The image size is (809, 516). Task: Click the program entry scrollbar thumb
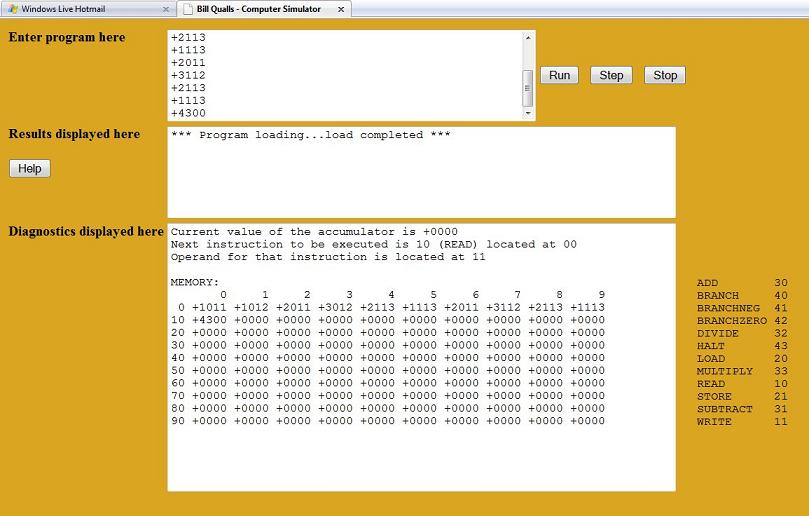tap(528, 88)
